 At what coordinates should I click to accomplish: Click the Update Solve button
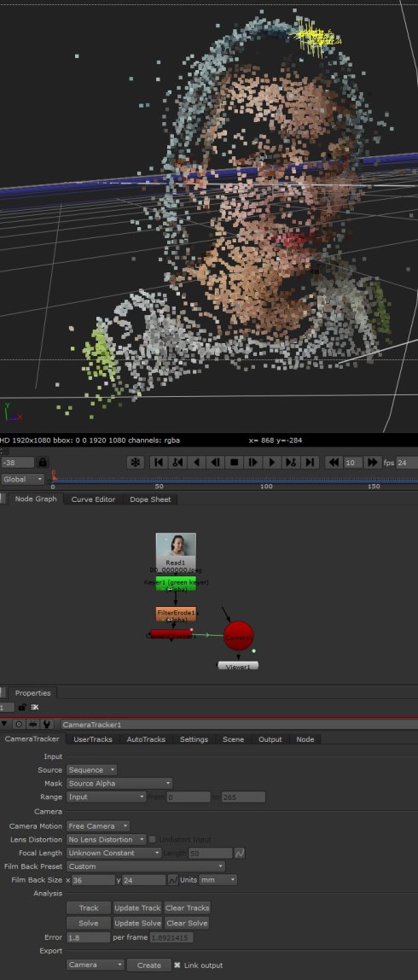click(137, 923)
